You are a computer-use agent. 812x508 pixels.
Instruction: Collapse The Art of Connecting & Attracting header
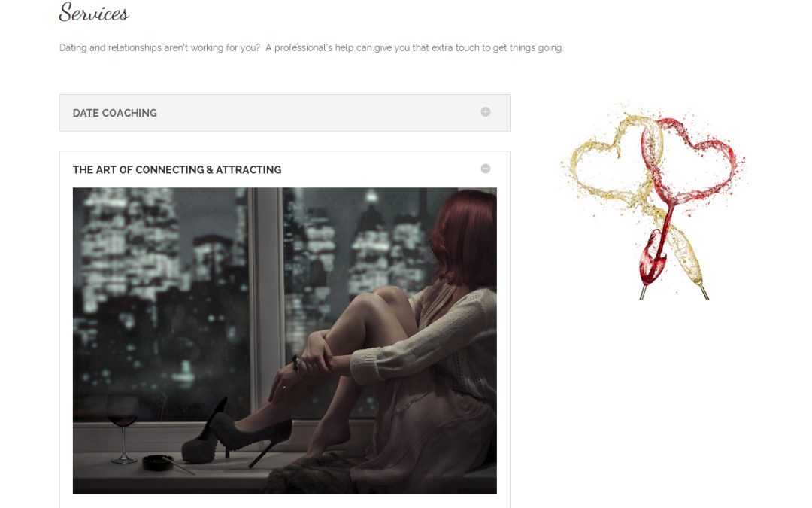click(x=285, y=169)
